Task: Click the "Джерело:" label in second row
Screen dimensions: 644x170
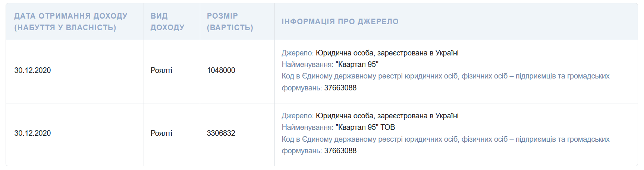Action: [x=298, y=116]
